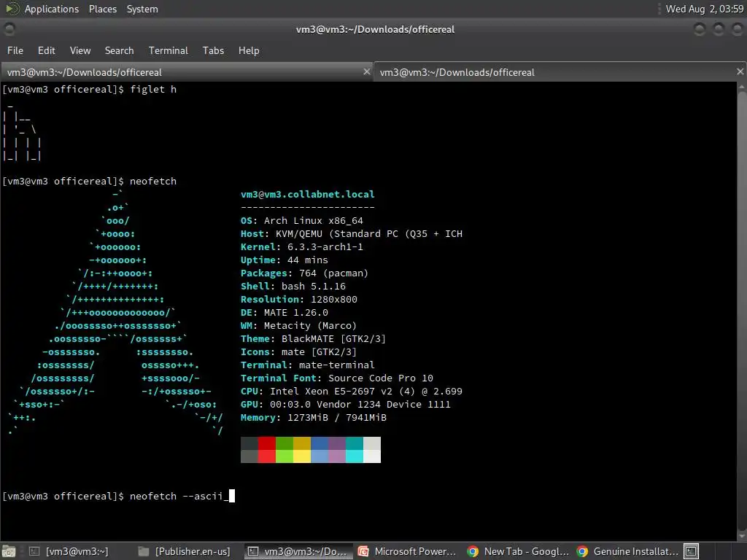Switch to New Tab Google Chrome window
The image size is (747, 560).
click(x=519, y=551)
